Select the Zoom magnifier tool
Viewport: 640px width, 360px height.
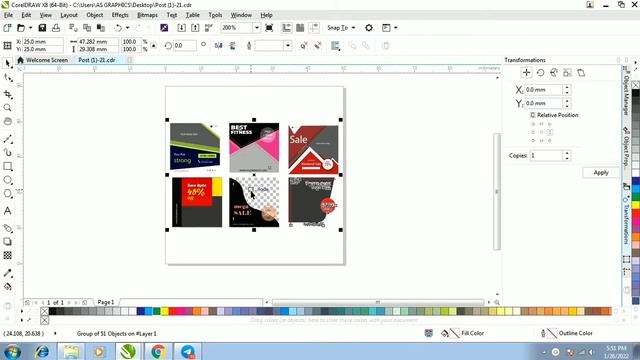[x=7, y=108]
